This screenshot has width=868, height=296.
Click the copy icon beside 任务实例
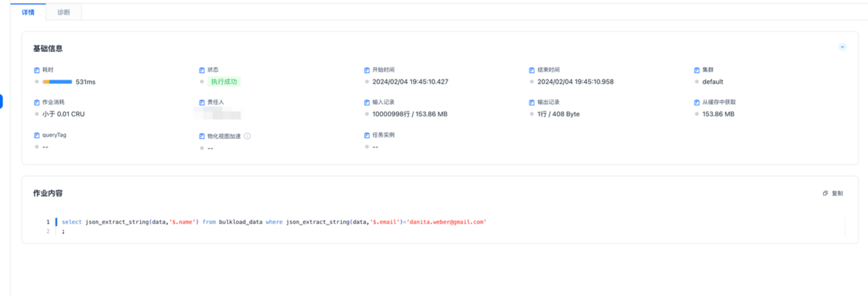click(367, 135)
